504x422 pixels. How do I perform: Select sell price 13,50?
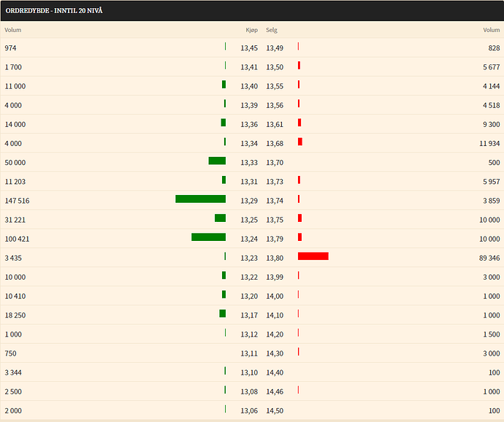point(275,67)
